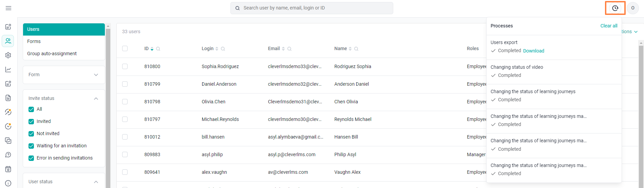
Task: Uncheck Error in sending invitations filter
Action: click(31, 158)
